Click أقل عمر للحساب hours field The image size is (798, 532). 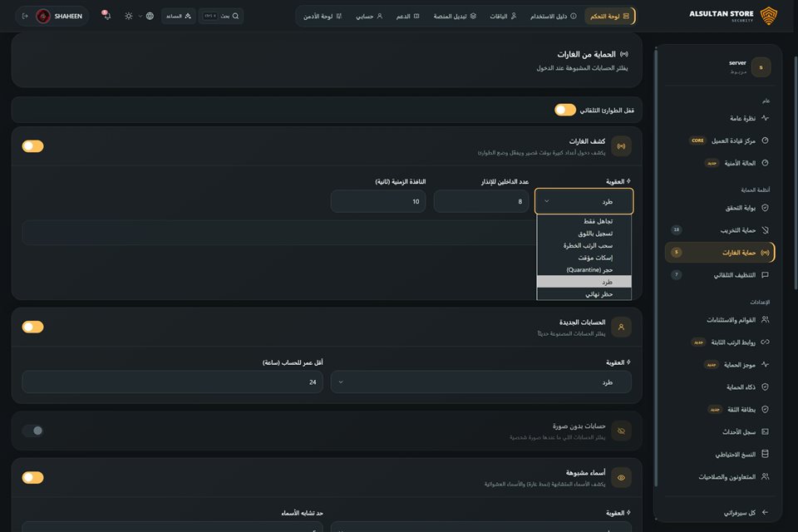(172, 382)
